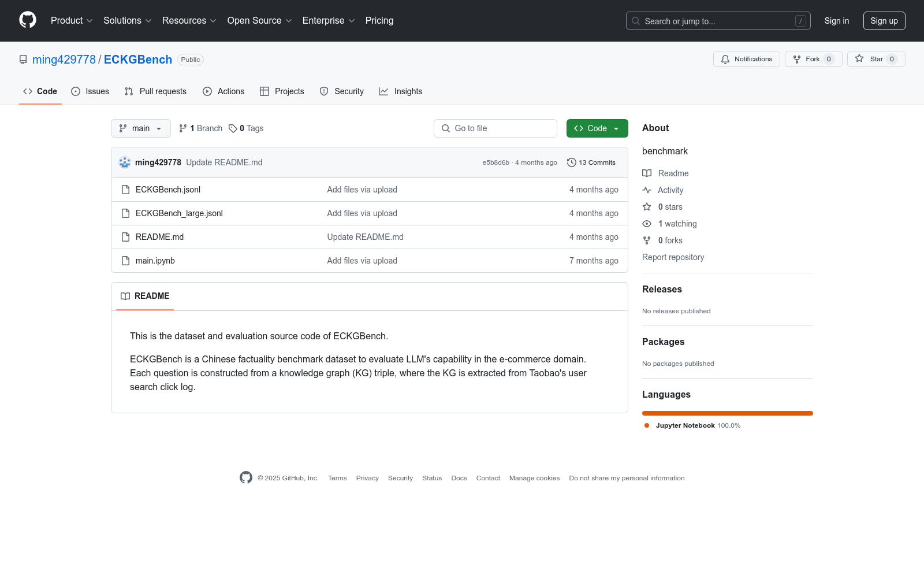Switch to the Insights tab
This screenshot has height=578, width=924.
(x=401, y=91)
